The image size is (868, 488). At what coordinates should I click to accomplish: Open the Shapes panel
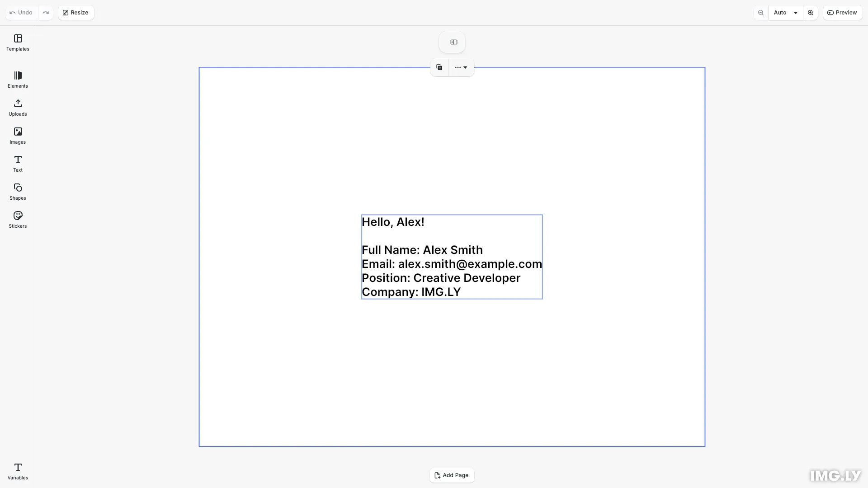18,192
